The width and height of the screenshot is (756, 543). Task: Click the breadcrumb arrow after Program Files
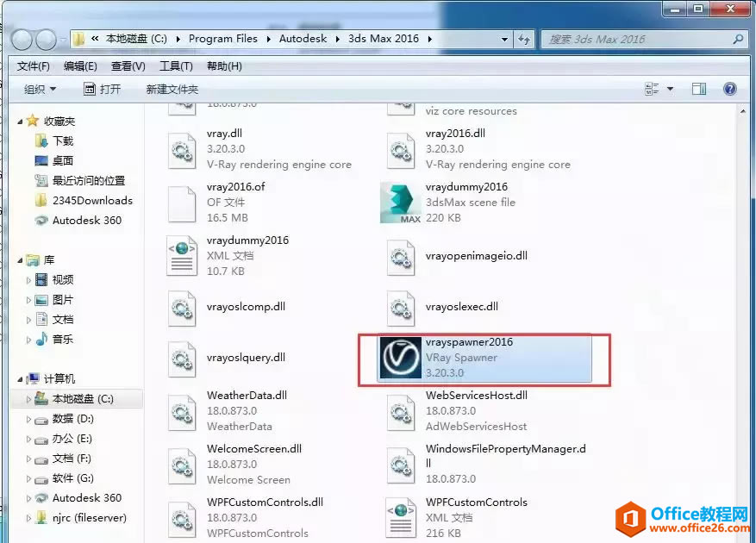coord(269,39)
